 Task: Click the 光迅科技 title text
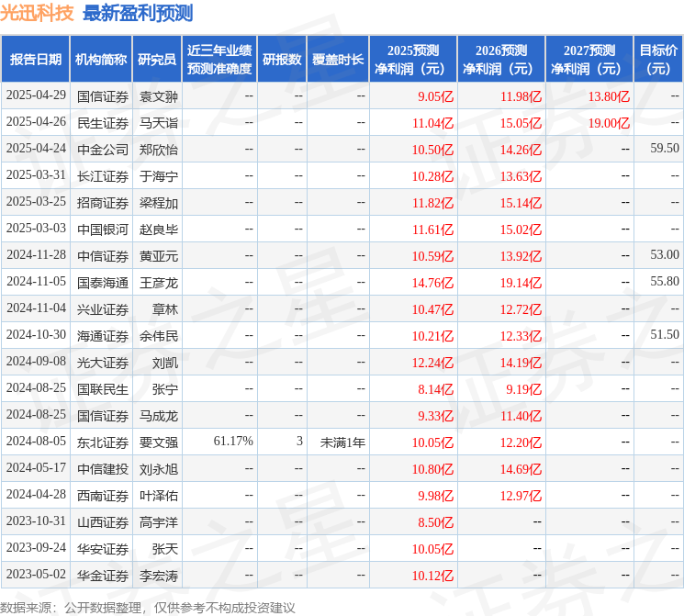[x=37, y=13]
